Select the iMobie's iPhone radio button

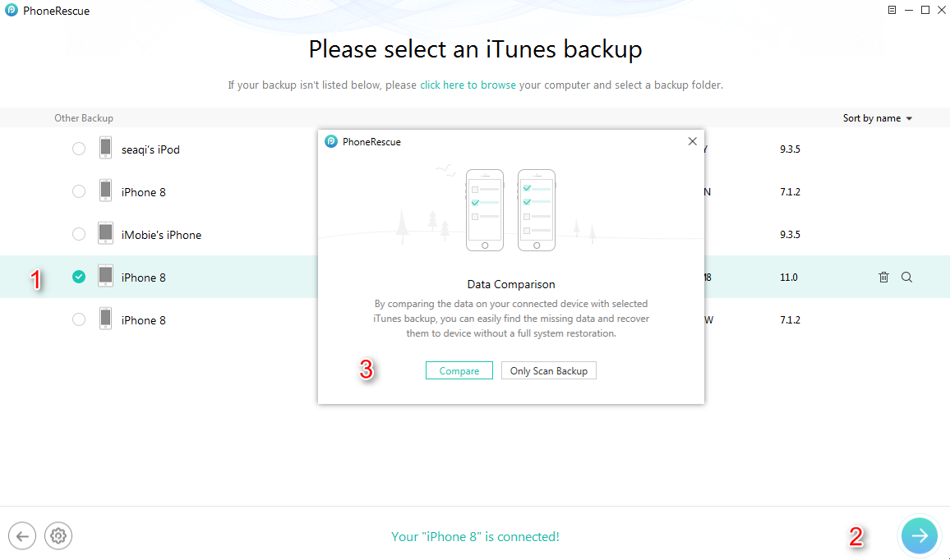[79, 234]
